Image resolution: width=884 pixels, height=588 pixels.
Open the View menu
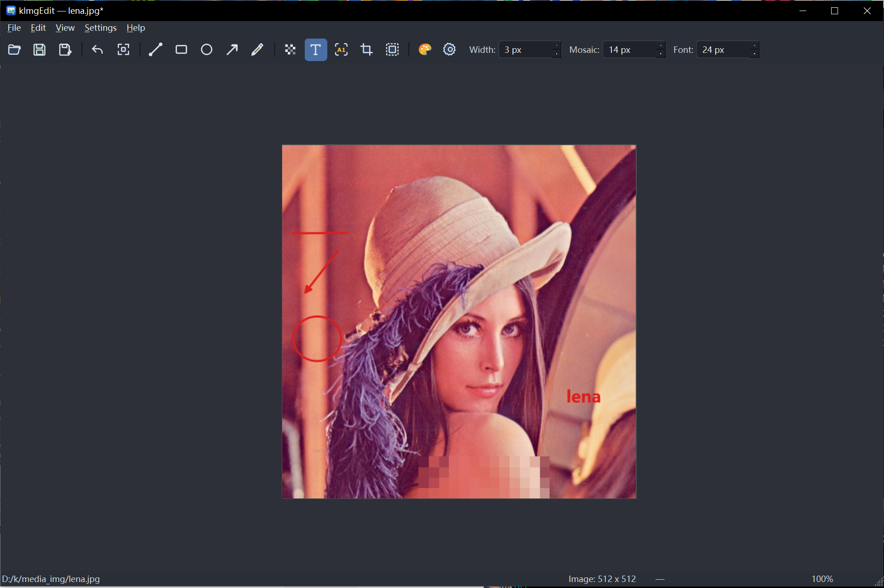[65, 28]
